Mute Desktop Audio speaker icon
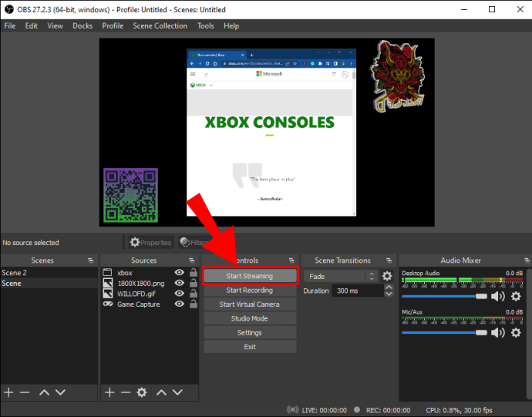The height and width of the screenshot is (417, 532). pyautogui.click(x=498, y=296)
